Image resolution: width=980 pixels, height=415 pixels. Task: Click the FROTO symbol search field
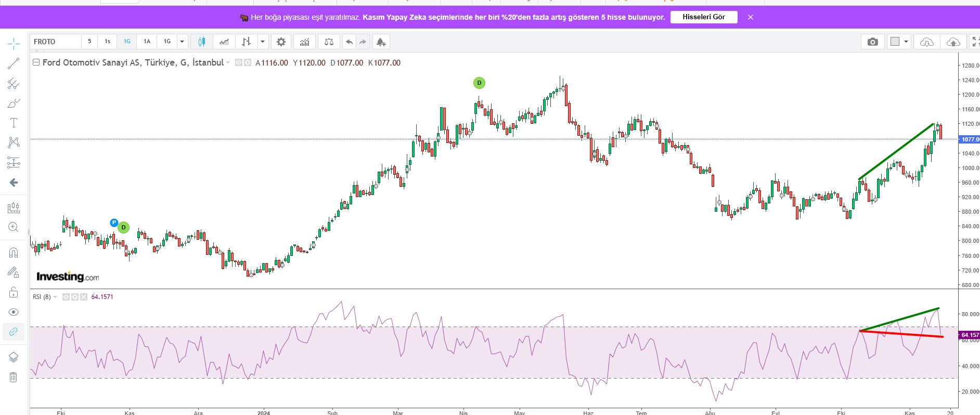tap(56, 42)
